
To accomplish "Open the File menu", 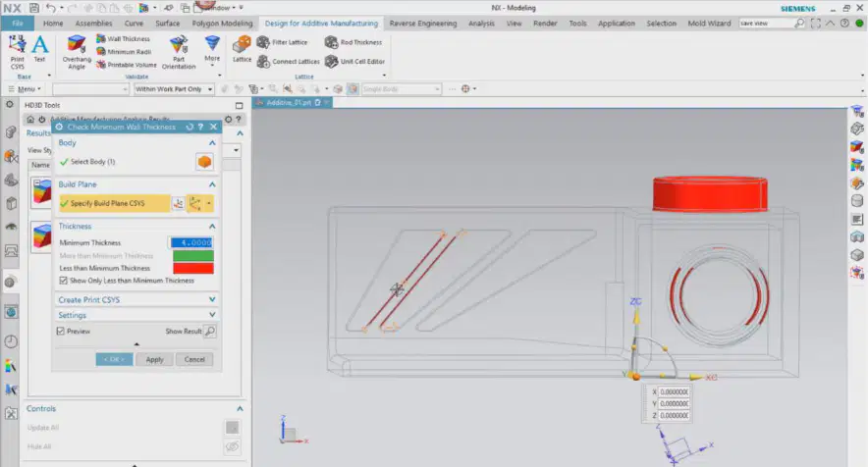I will (x=18, y=24).
